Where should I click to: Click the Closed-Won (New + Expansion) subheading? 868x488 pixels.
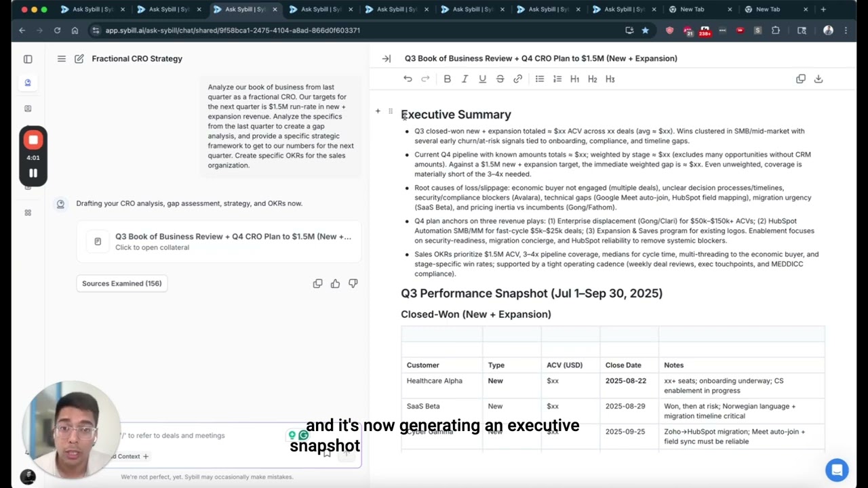tap(476, 314)
